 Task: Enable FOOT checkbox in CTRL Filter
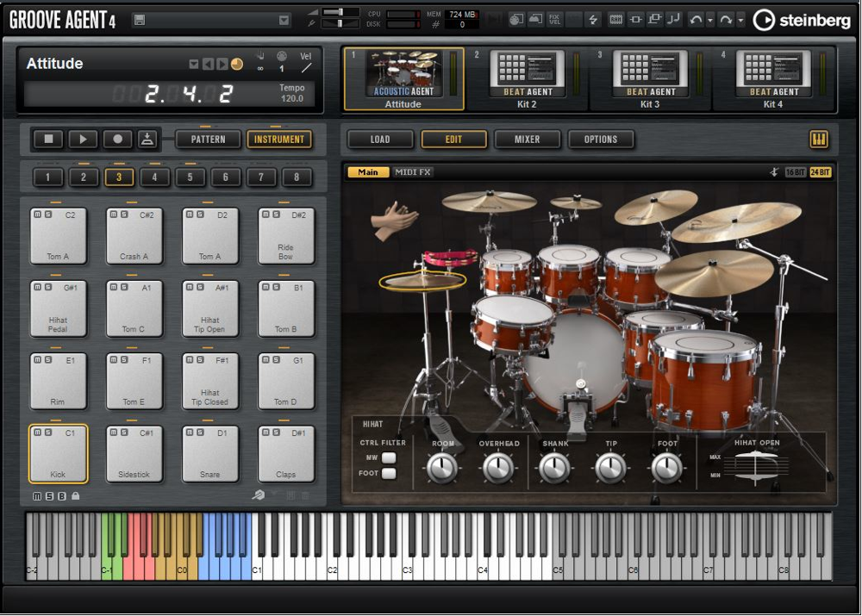(x=389, y=473)
